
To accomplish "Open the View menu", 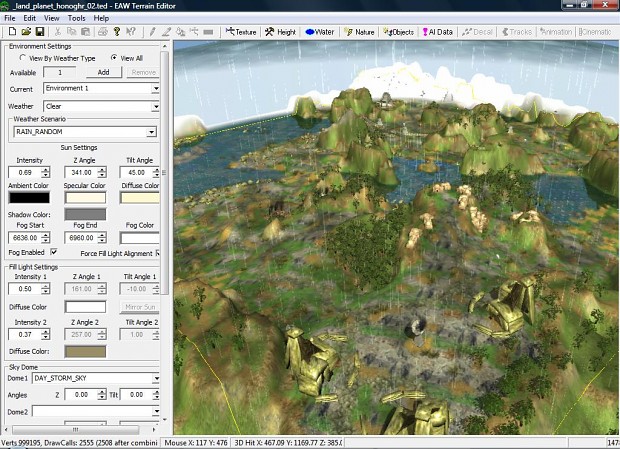I will (51, 18).
